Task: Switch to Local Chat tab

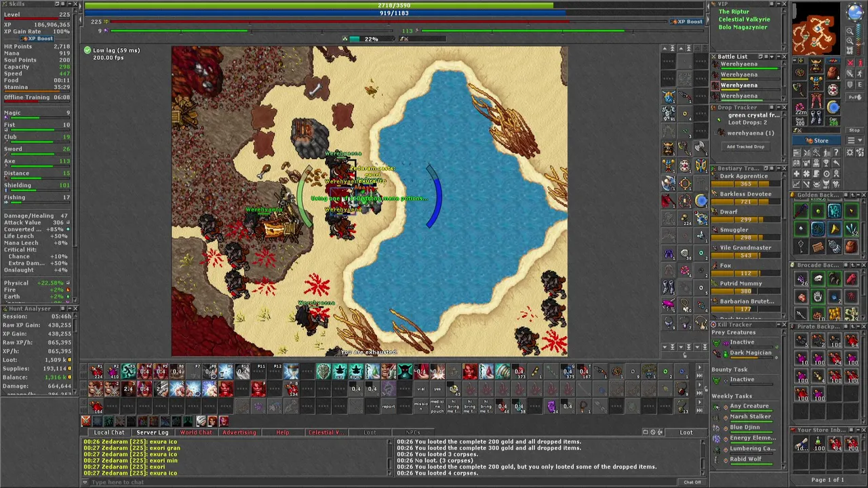Action: (x=108, y=432)
